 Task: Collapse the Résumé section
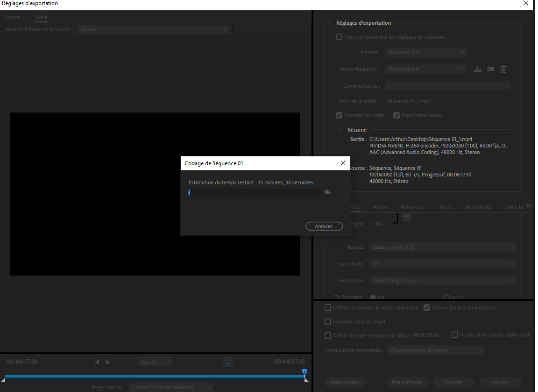coord(341,130)
